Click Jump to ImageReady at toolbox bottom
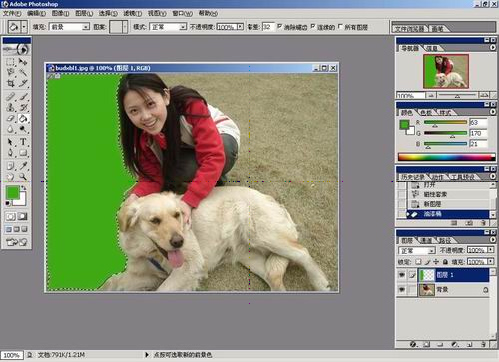This screenshot has height=362, width=499. [17, 242]
